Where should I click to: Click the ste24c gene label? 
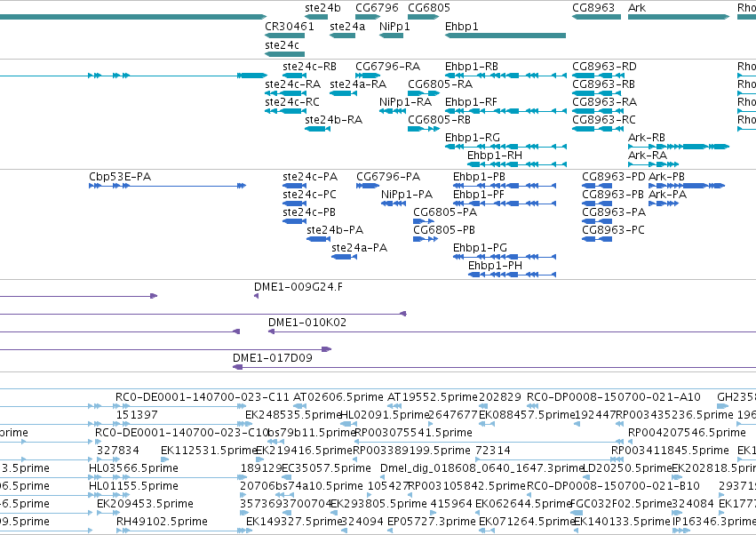tap(282, 44)
